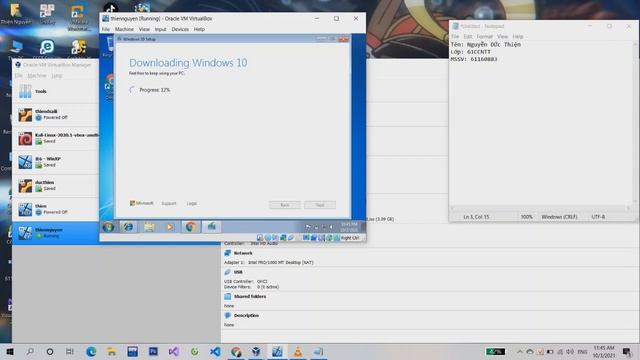Open the Windows 10 host Start button
This screenshot has width=640, height=360.
[x=10, y=351]
